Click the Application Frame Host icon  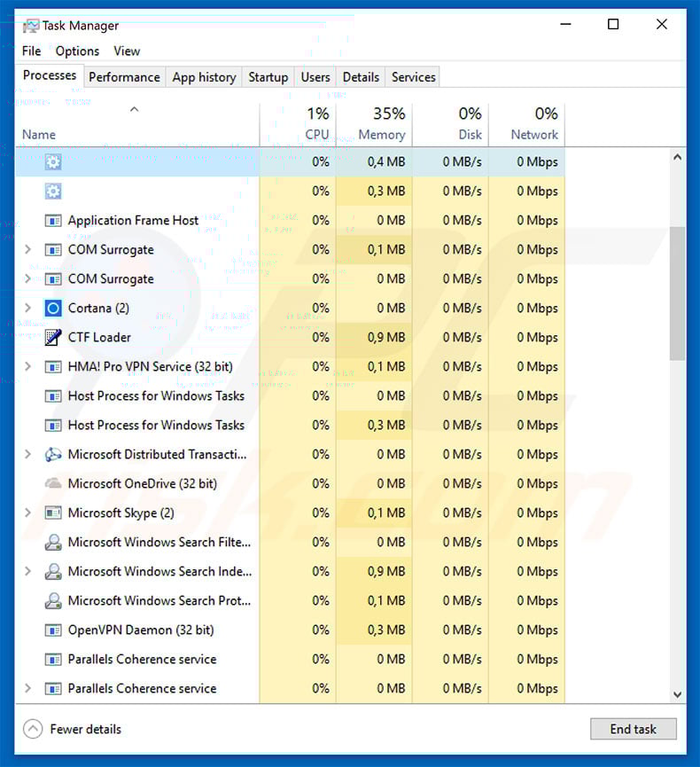(53, 221)
